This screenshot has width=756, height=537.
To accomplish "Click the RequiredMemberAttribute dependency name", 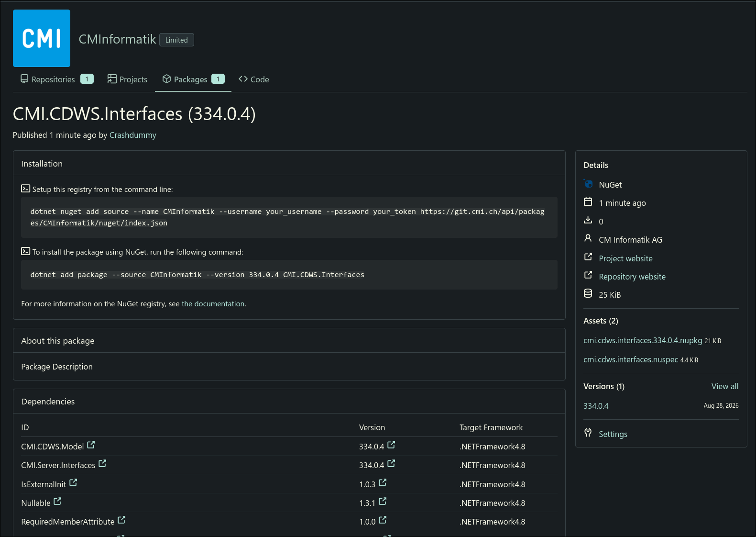I will pos(68,522).
